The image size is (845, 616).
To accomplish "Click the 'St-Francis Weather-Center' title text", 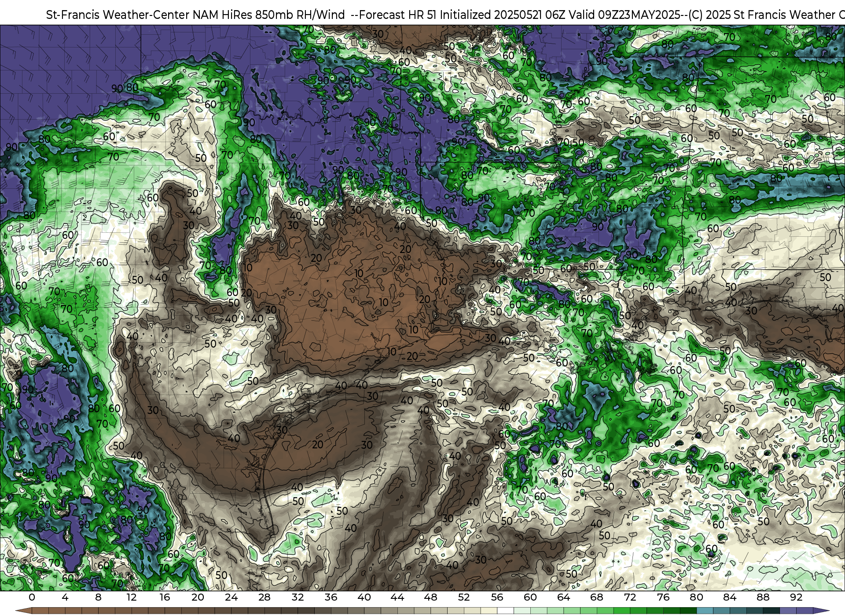I will [118, 15].
